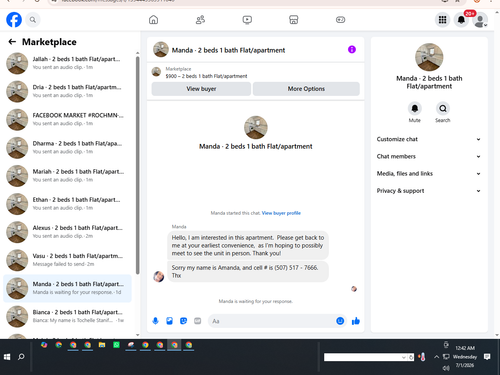Viewport: 500px width, 375px height.
Task: Open notifications bell with 20+ badge
Action: point(461,20)
